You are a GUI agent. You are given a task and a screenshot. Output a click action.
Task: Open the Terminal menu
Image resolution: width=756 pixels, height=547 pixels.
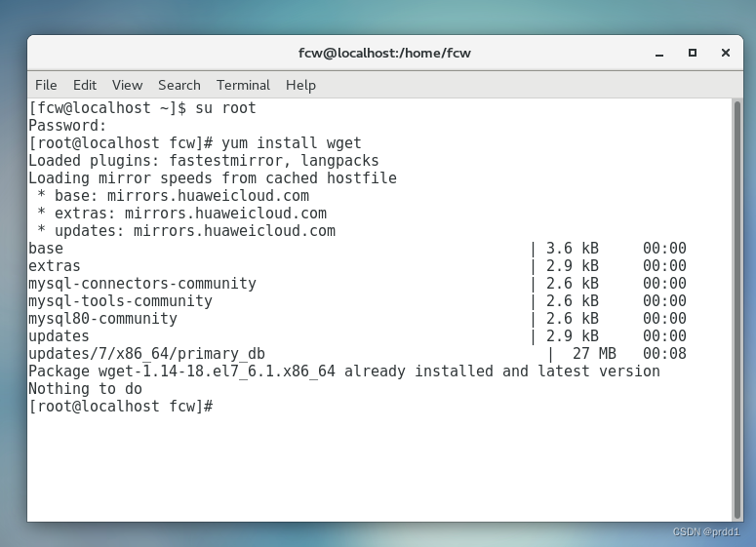(x=243, y=85)
